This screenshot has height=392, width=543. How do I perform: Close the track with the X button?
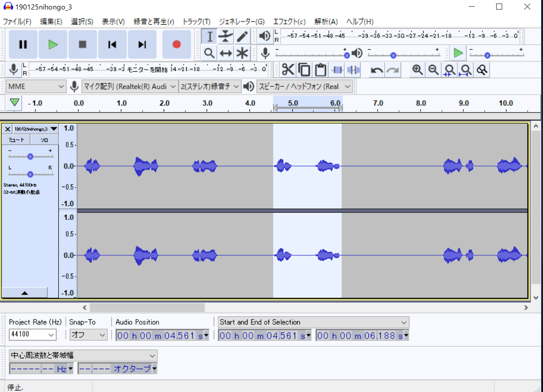click(7, 129)
